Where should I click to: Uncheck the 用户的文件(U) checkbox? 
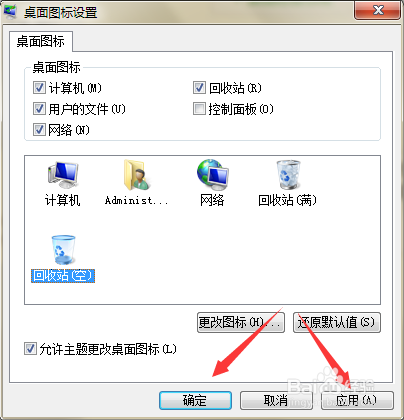39,109
